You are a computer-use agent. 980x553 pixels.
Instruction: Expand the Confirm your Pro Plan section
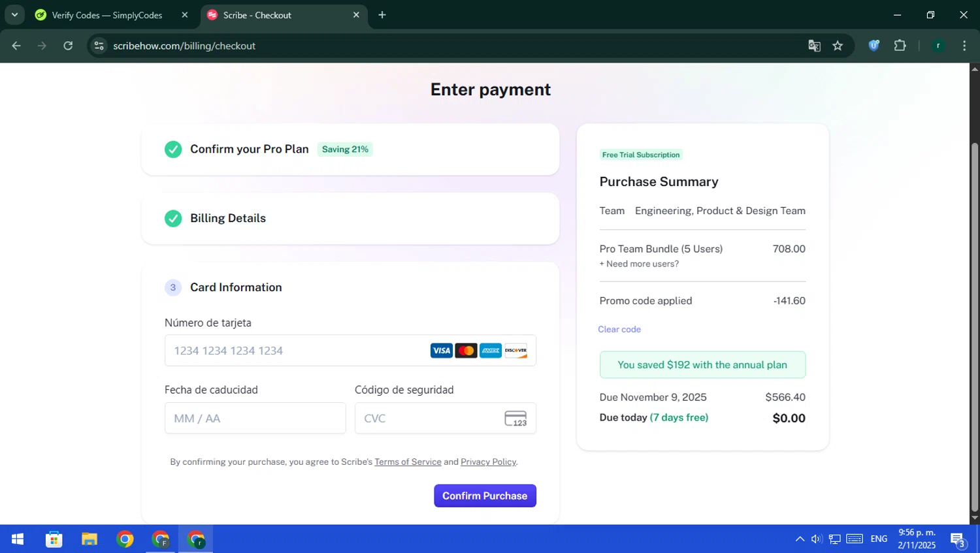coord(350,150)
